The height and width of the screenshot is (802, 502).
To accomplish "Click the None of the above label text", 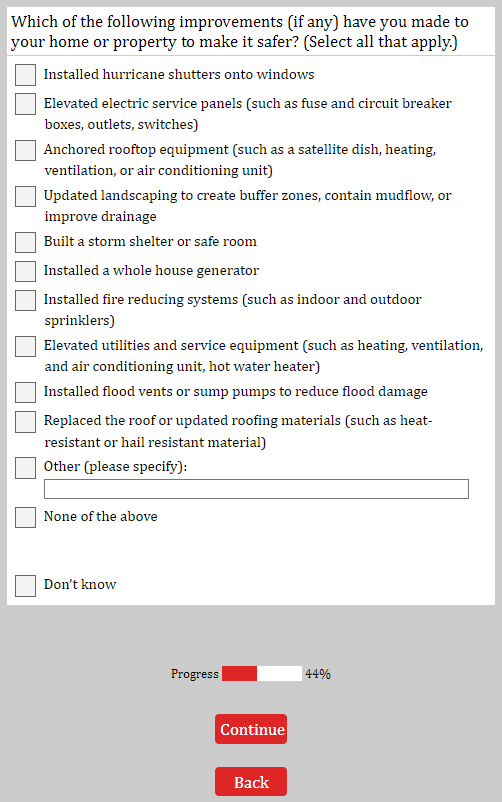I will tap(100, 517).
